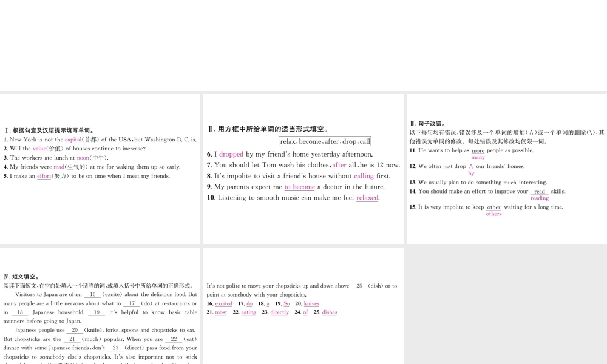Click the answer 'relaxed' in sentence 10
This screenshot has height=364, width=607.
tap(367, 198)
